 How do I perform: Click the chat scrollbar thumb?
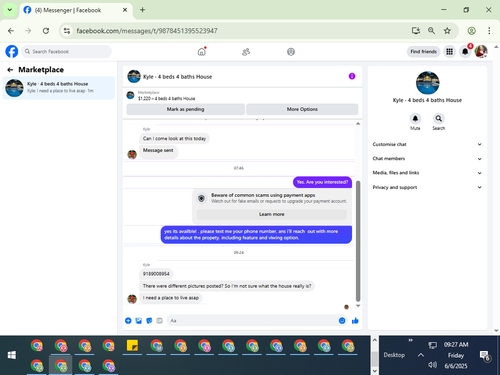(358, 241)
